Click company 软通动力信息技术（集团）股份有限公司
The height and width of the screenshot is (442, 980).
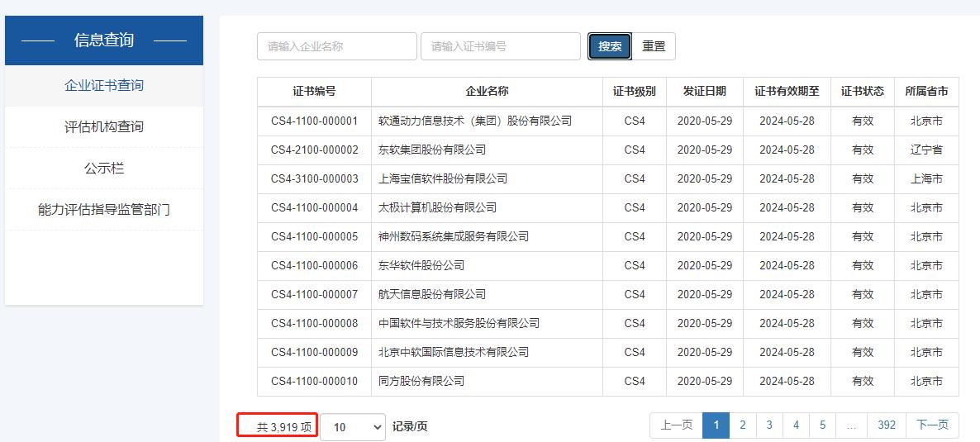tap(475, 121)
